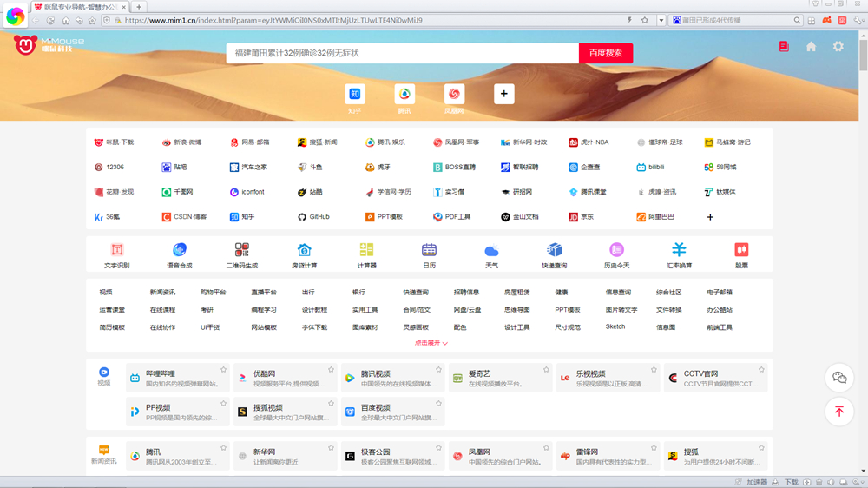Screen dimensions: 868x488
Task: Select the 直播平台 category
Action: pyautogui.click(x=264, y=292)
